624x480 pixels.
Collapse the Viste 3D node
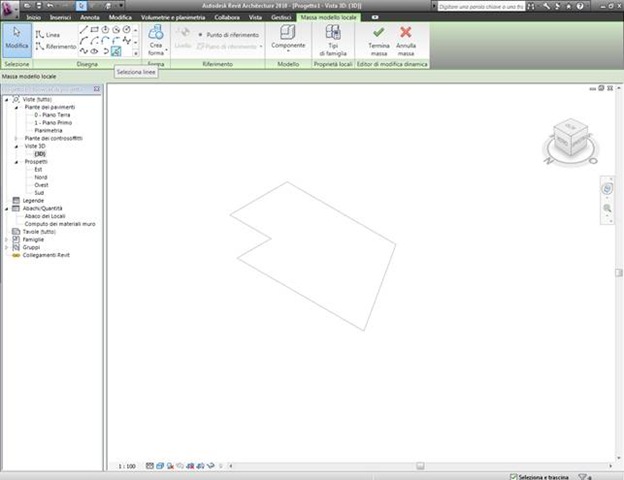16,146
